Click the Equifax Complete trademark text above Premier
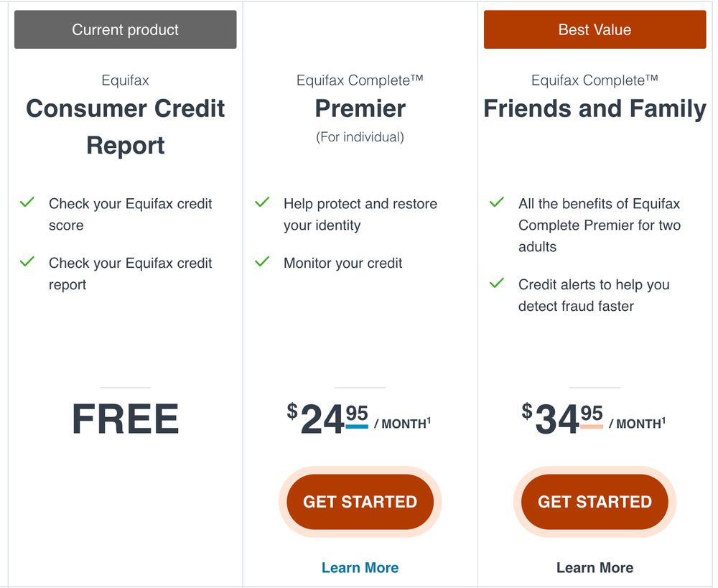 [x=360, y=80]
